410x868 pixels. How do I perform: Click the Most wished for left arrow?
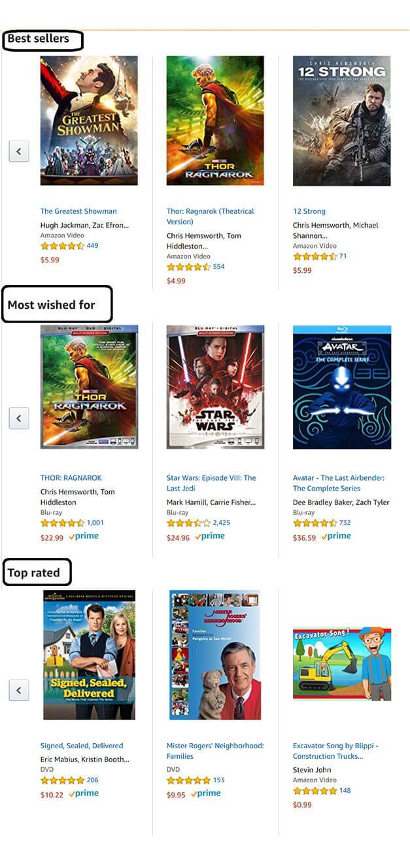18,418
